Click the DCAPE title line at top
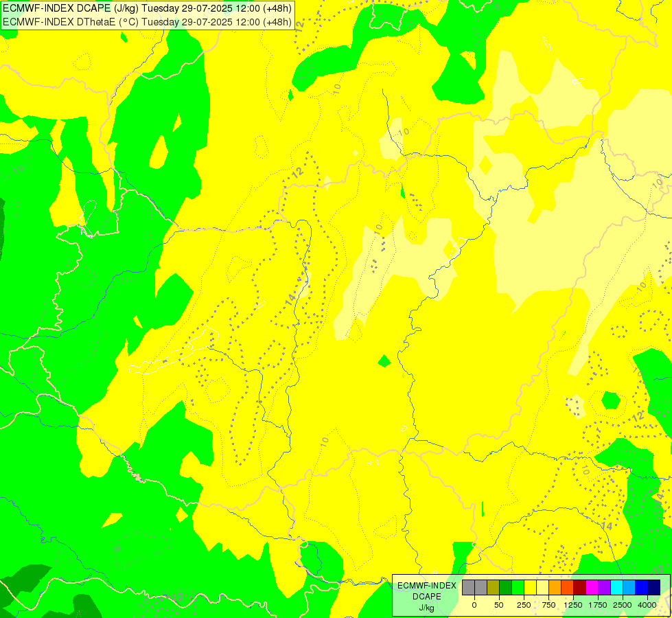Viewport: 672px width, 618px height. 147,8
